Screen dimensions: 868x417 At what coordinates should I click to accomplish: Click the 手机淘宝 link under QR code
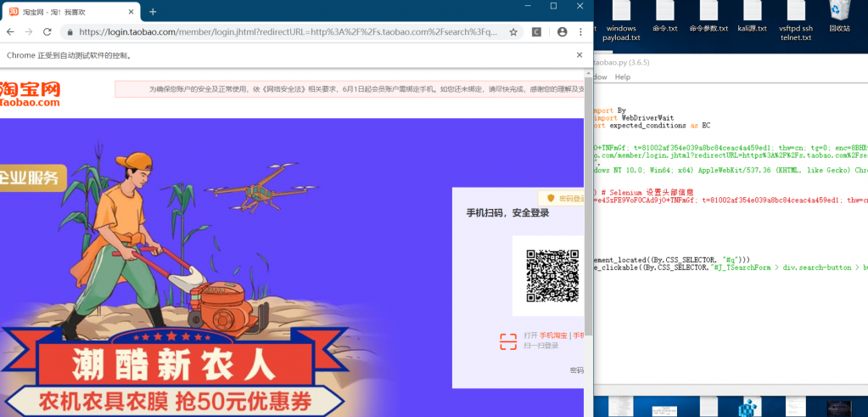tap(554, 335)
